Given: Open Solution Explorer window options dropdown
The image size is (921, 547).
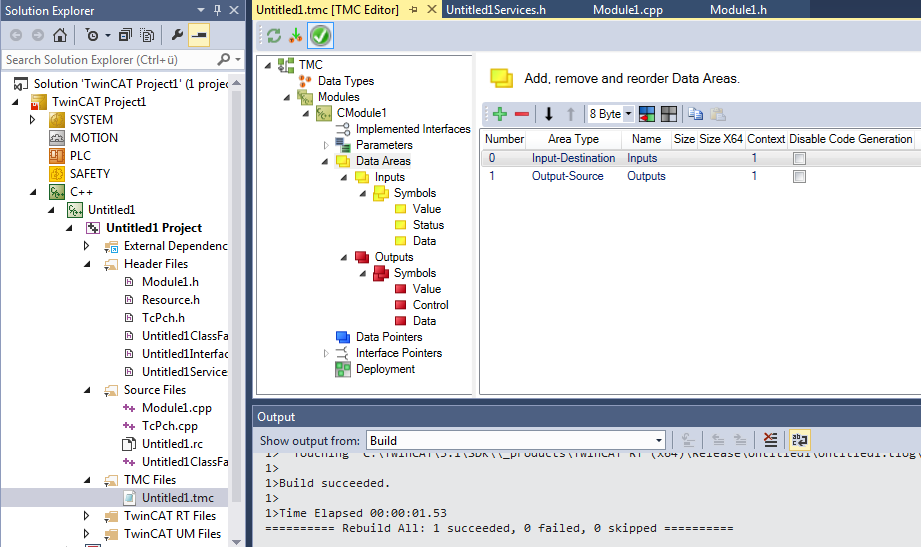Looking at the screenshot, I should click(201, 10).
